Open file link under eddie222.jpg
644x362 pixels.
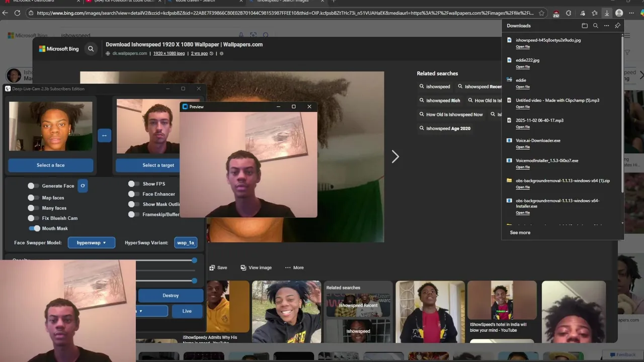(x=523, y=67)
